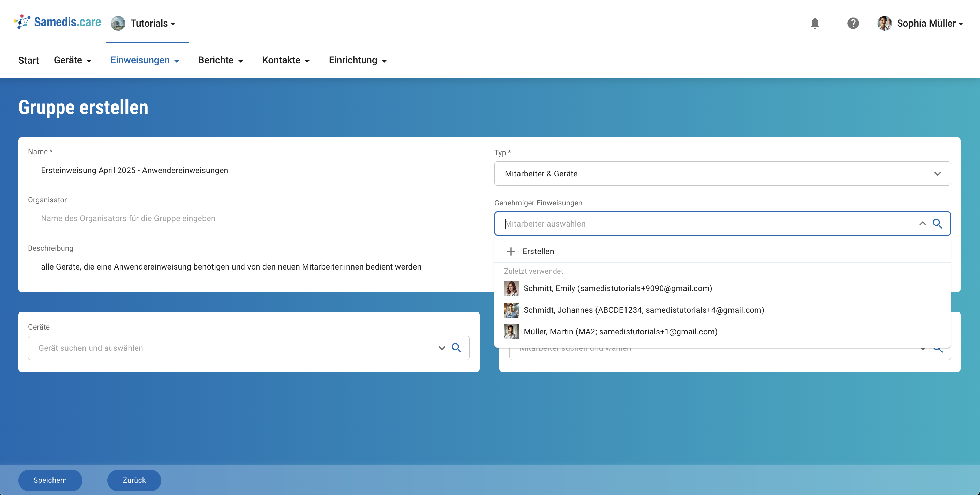
Task: Click search icon in Genehmiger Einweisungen field
Action: pos(937,223)
